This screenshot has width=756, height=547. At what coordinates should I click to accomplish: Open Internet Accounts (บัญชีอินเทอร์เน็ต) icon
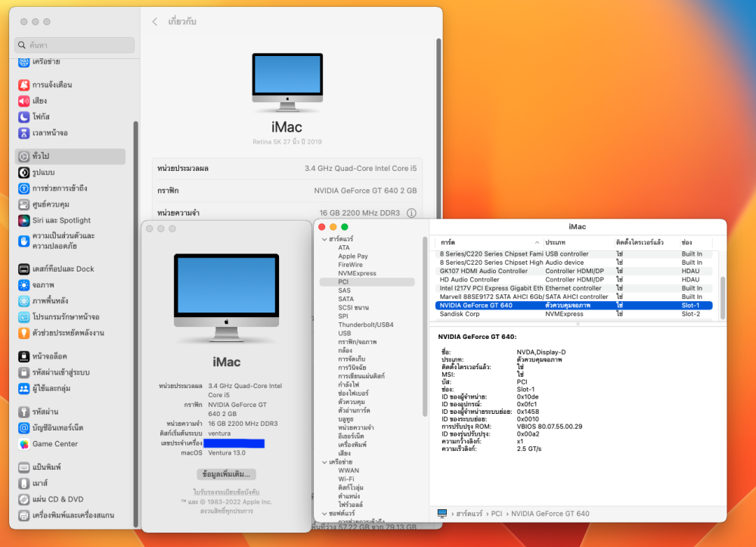pos(23,428)
